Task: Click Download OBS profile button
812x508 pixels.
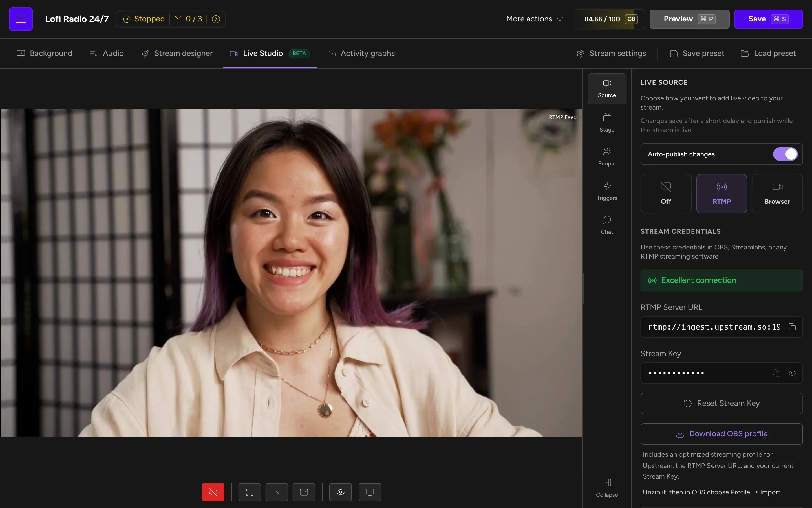Action: [721, 434]
